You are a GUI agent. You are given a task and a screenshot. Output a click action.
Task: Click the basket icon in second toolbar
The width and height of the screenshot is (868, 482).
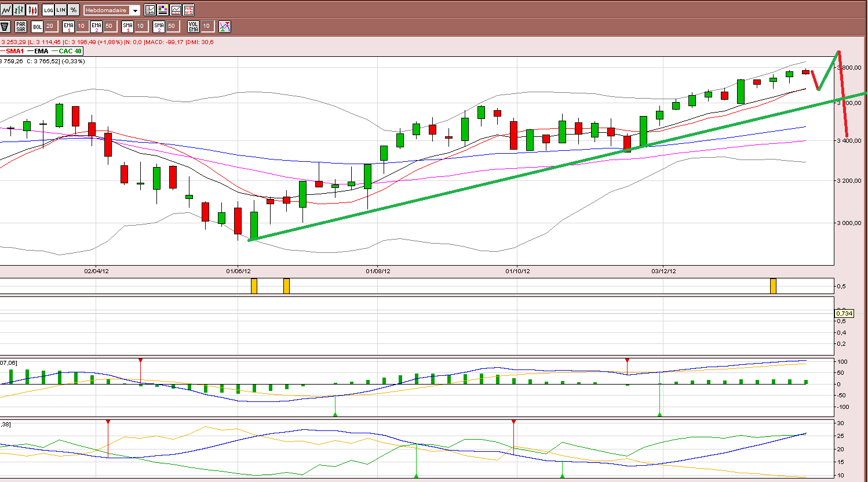coord(5,27)
